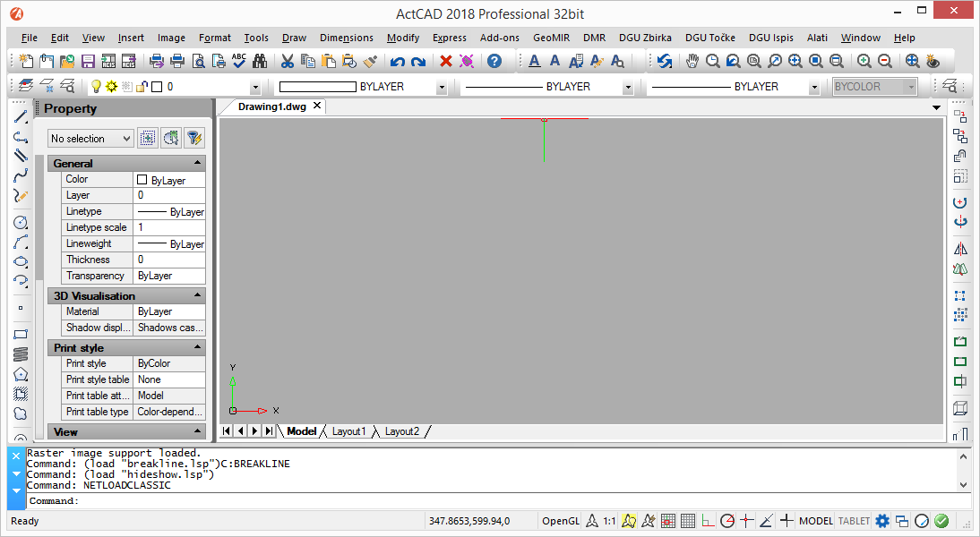The height and width of the screenshot is (537, 980).
Task: Collapse the Print style section
Action: 197,347
